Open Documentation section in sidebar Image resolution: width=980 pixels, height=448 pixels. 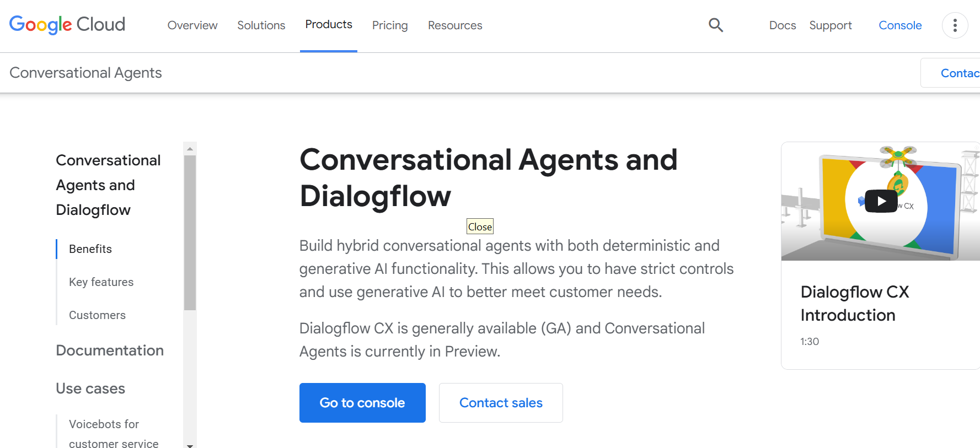pyautogui.click(x=110, y=350)
